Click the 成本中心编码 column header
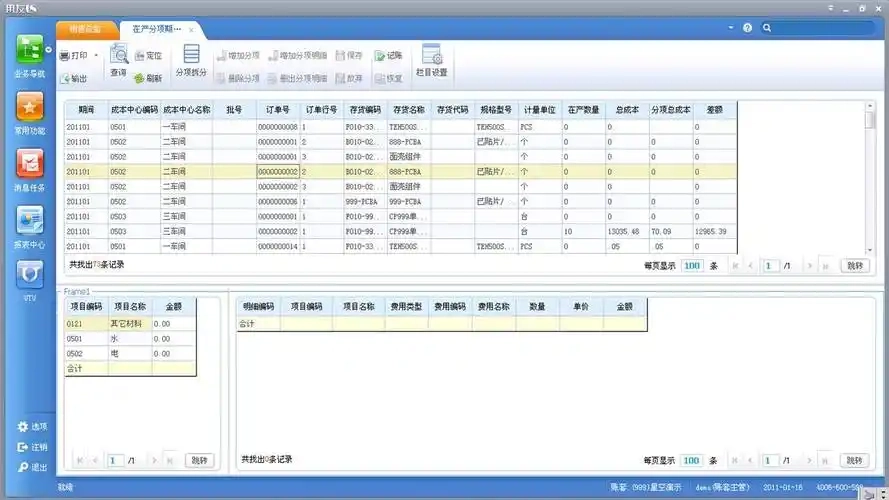 [134, 110]
